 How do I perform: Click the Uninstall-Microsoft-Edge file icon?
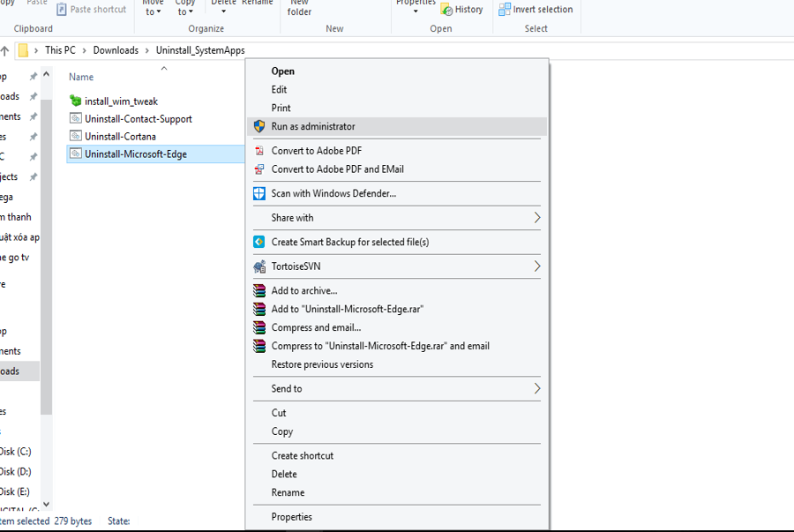76,154
